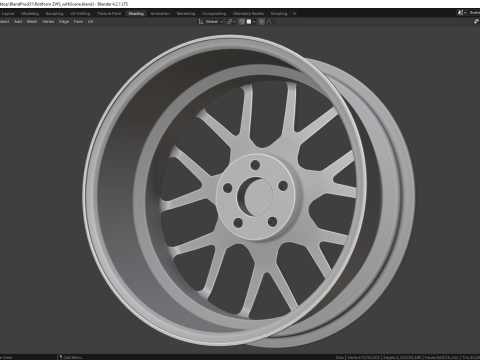The height and width of the screenshot is (360, 480).
Task: Click the Edges count in status bar
Action: (402, 357)
